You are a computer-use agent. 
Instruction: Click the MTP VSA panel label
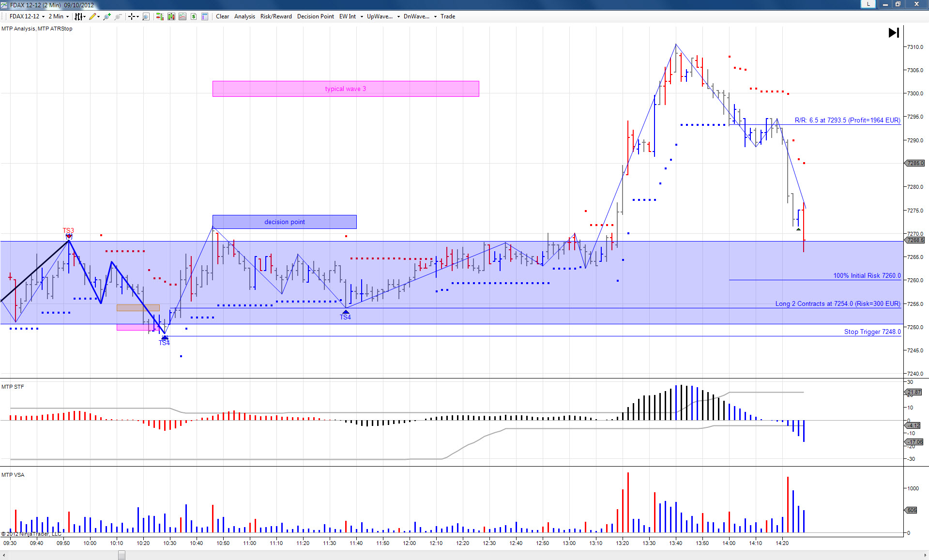click(x=13, y=475)
